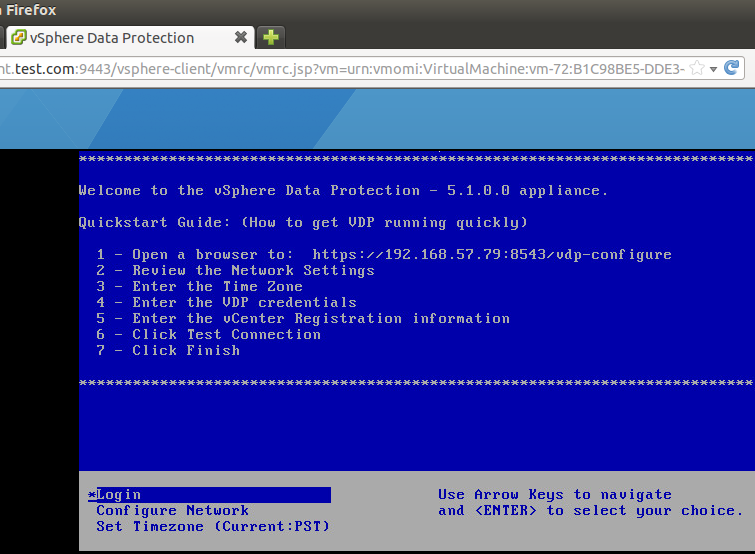
Task: Select the Configure Network menu entry
Action: (172, 511)
